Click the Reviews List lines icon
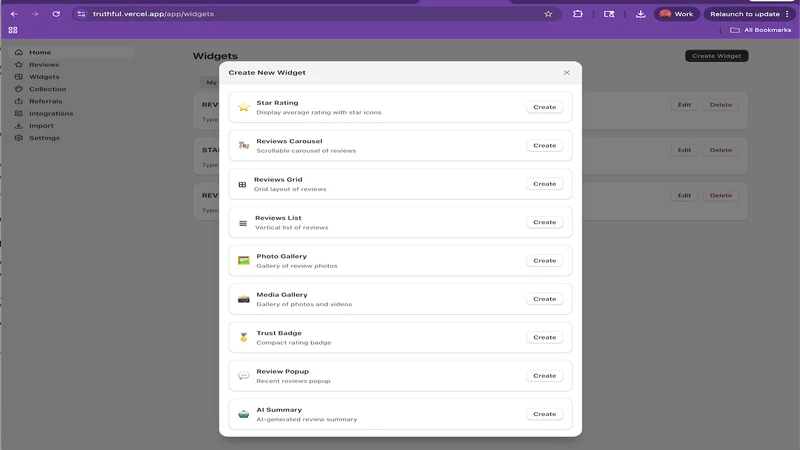Viewport: 800px width, 450px height. (243, 223)
